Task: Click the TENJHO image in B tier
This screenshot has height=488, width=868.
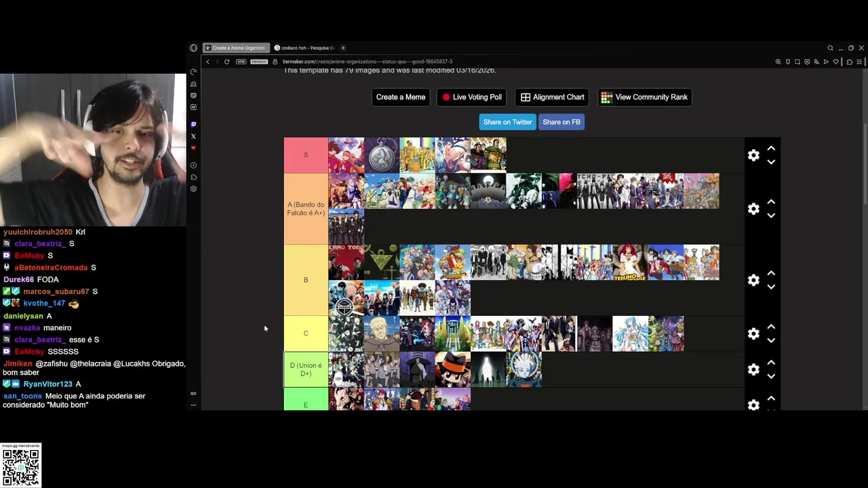Action: click(x=629, y=262)
